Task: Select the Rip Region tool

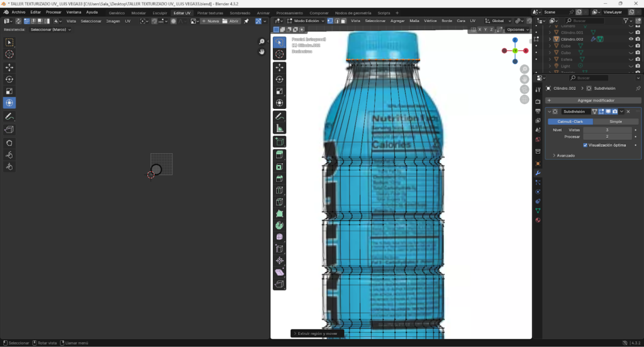Action: (x=280, y=284)
